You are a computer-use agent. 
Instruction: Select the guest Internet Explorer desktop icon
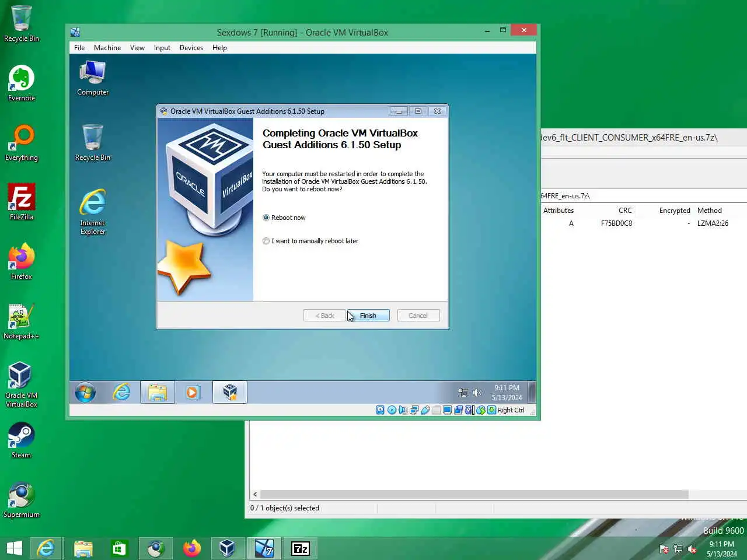point(93,212)
